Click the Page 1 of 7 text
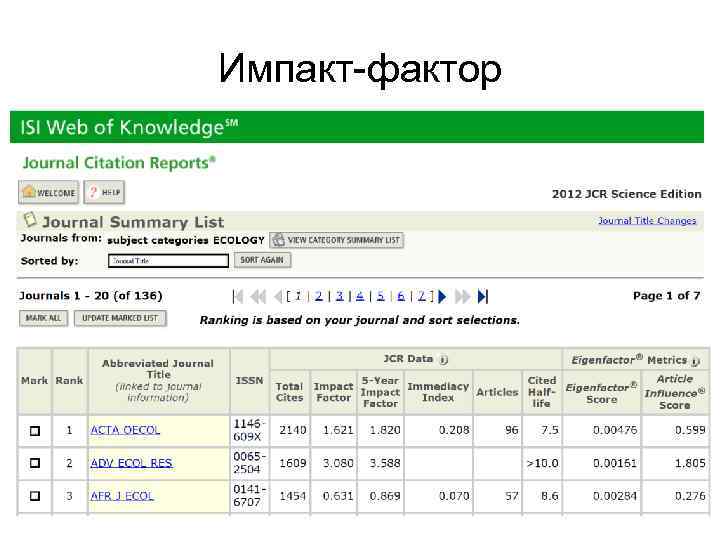720x540 pixels. (x=666, y=296)
